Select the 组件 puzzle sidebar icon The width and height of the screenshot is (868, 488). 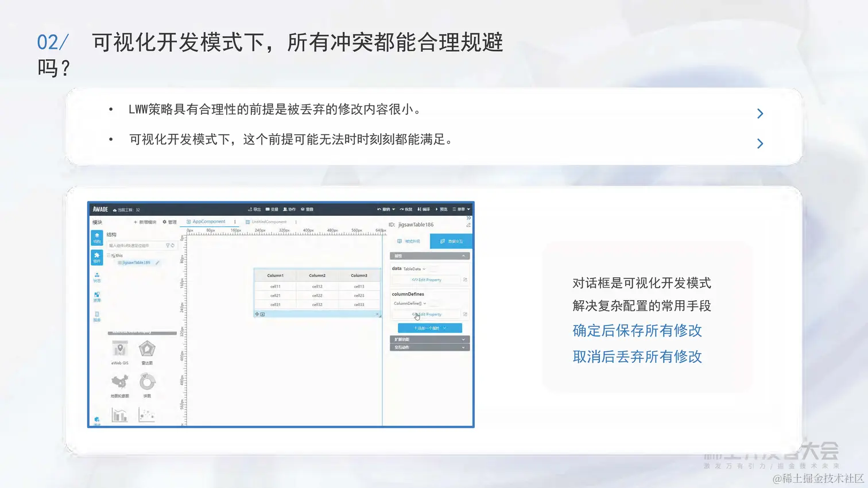[x=96, y=257]
